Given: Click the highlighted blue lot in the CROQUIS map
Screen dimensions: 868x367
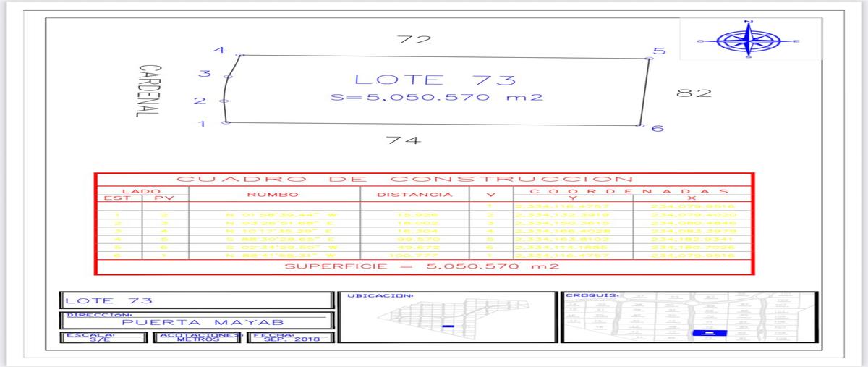Looking at the screenshot, I should (708, 334).
